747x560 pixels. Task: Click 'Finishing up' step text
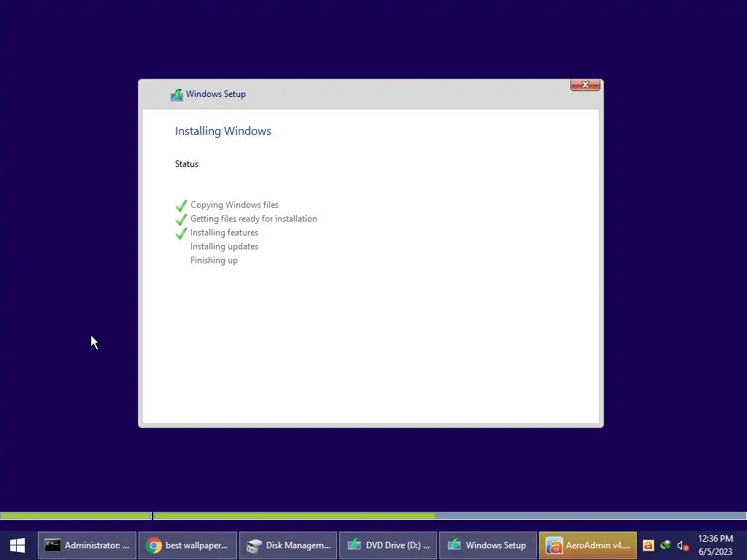point(214,260)
